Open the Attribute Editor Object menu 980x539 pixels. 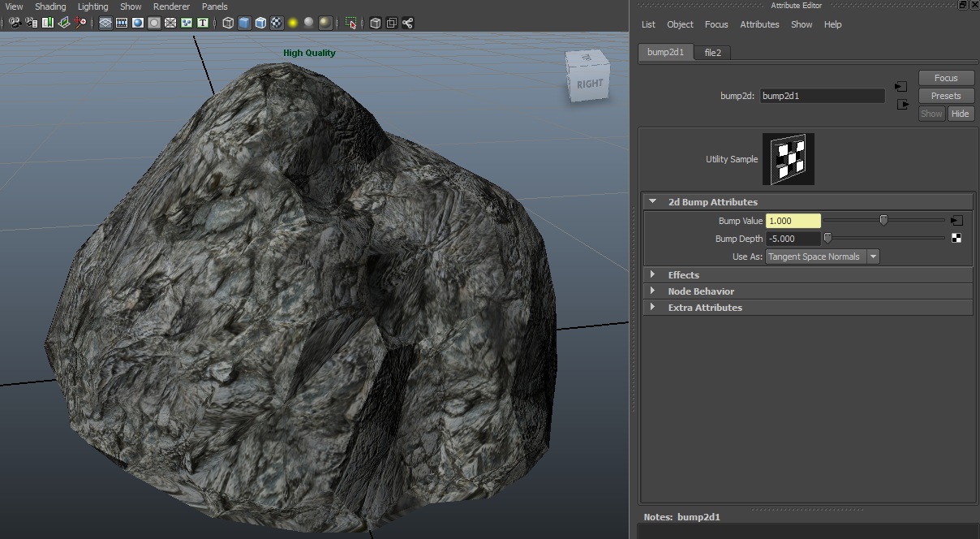(680, 24)
